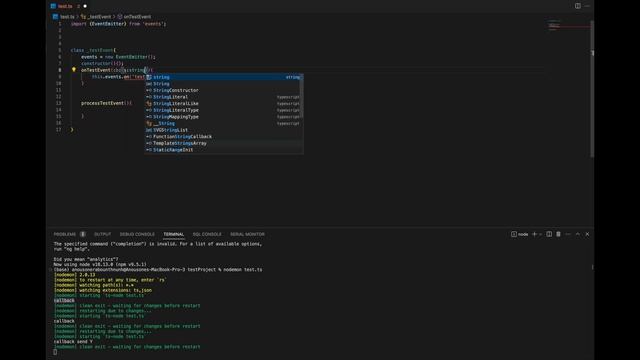
Task: Open the SERIAL MONITOR tab
Action: [x=247, y=234]
